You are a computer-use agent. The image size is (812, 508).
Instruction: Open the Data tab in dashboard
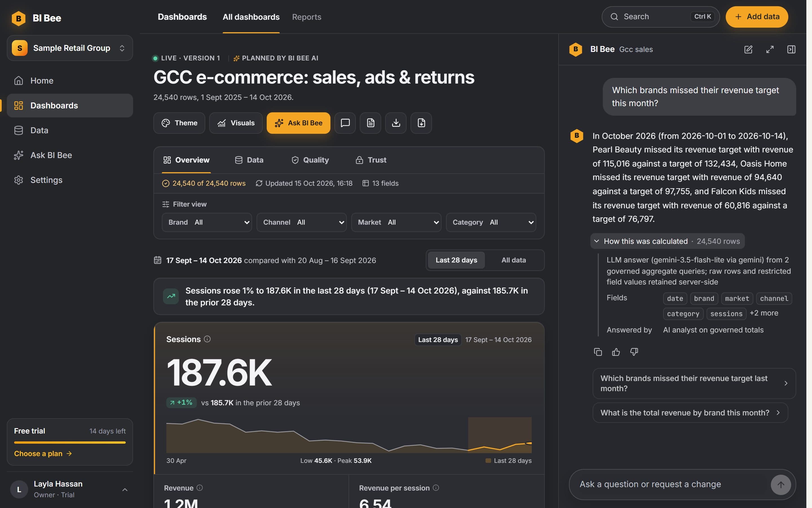click(249, 160)
